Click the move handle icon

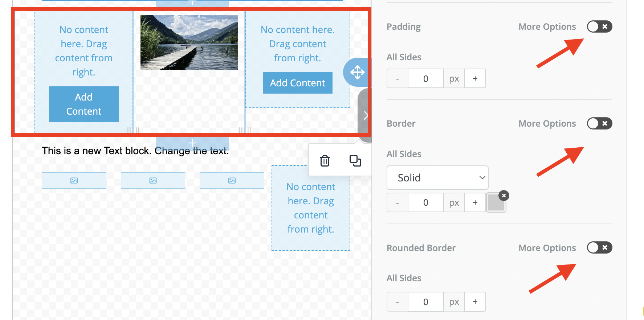(x=357, y=72)
